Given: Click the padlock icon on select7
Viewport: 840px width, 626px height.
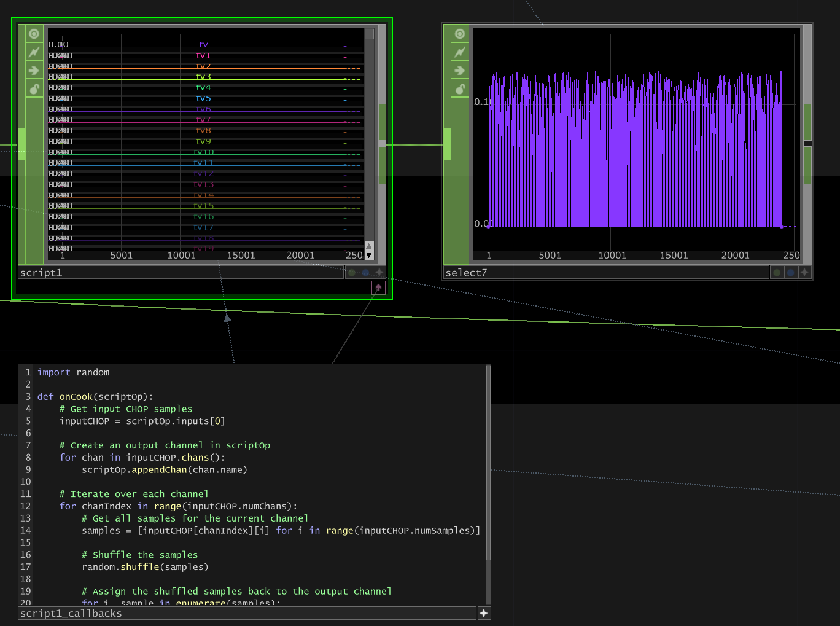Looking at the screenshot, I should click(x=460, y=89).
